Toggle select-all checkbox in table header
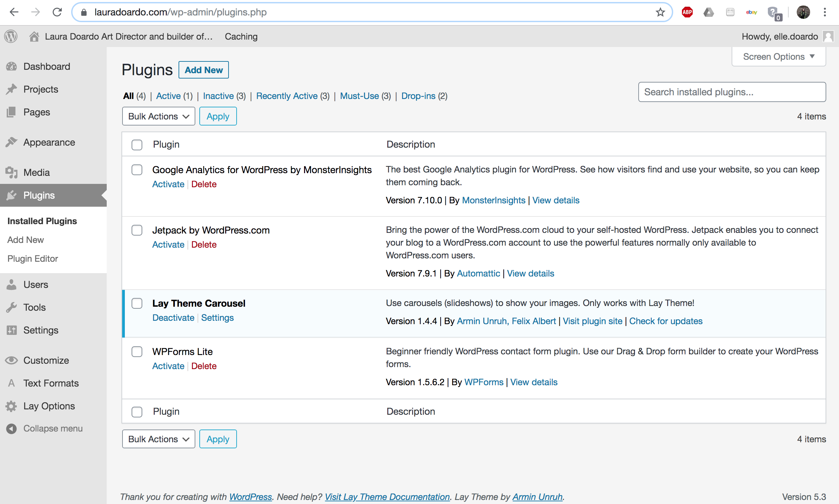 click(x=137, y=145)
